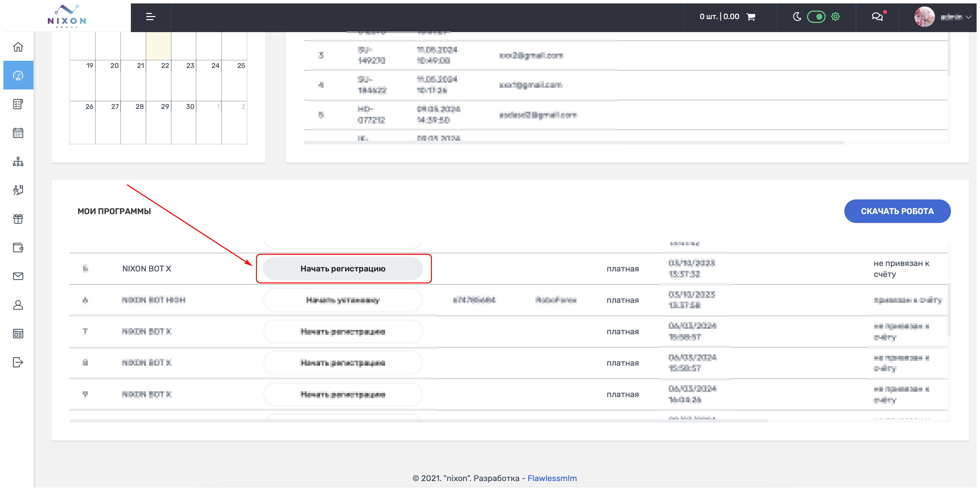Select day 24 in the calendar
This screenshot has height=491, width=980.
pyautogui.click(x=208, y=81)
